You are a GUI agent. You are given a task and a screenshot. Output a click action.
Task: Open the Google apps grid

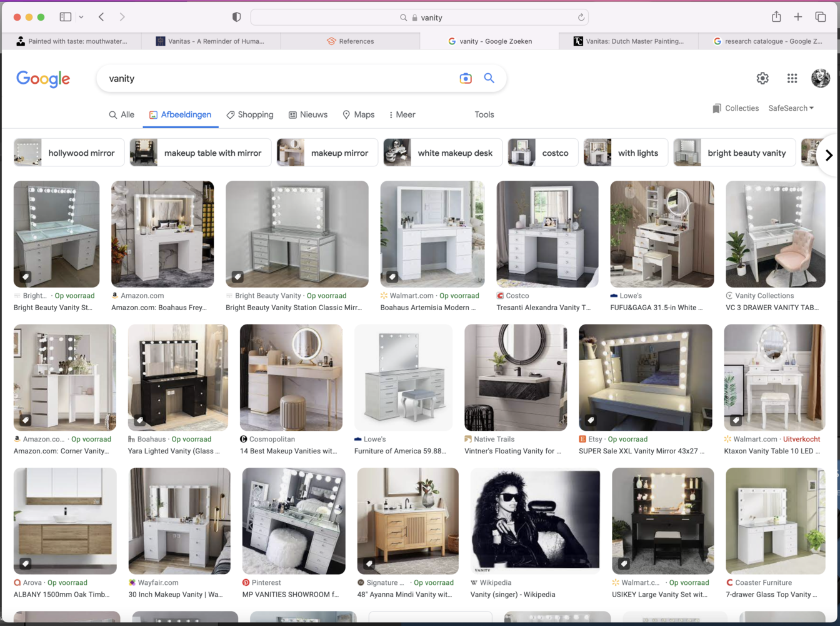(792, 78)
